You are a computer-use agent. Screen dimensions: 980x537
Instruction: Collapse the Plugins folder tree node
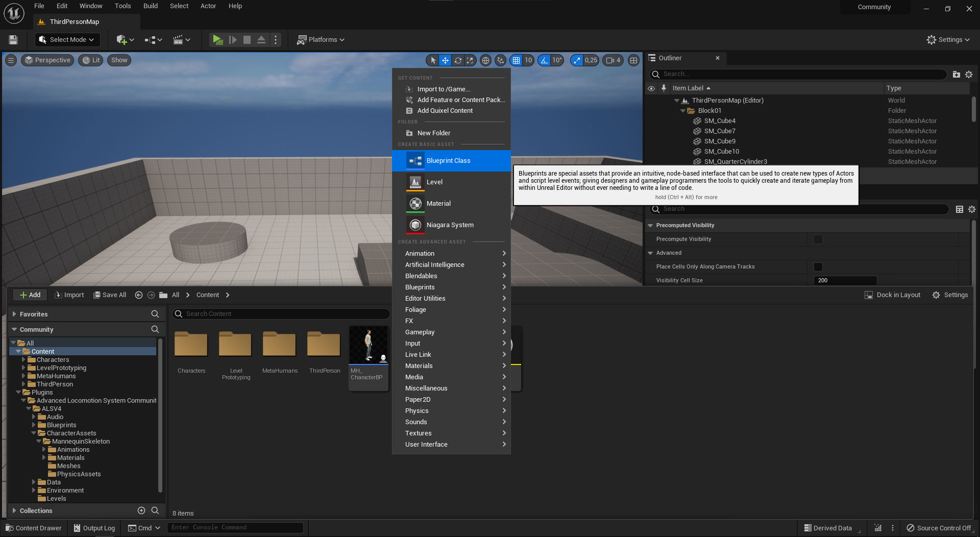[18, 393]
